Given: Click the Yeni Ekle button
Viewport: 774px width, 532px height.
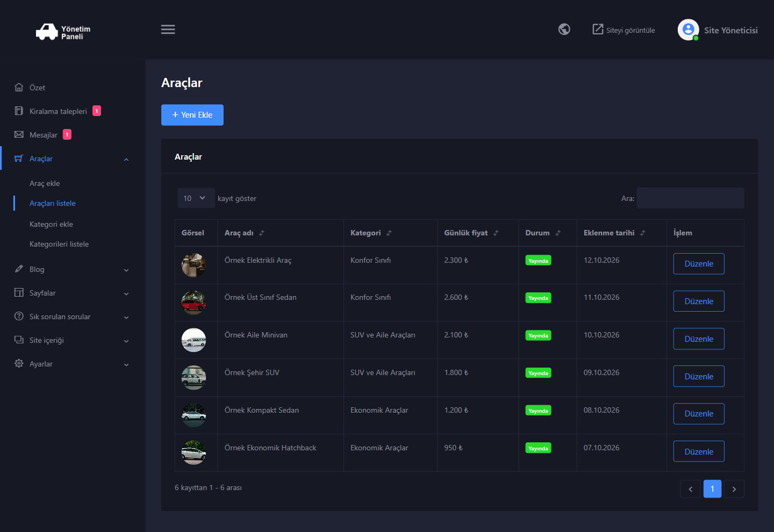Looking at the screenshot, I should point(192,115).
